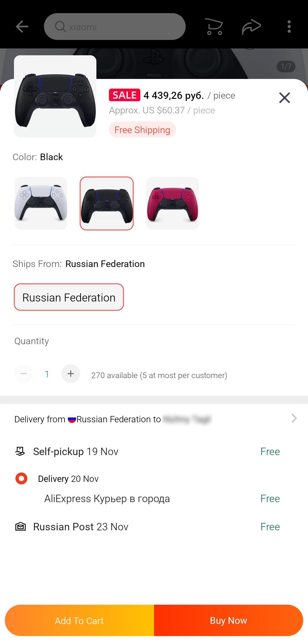
Task: Choose Self-pickup 19 Nov option
Action: pos(76,452)
